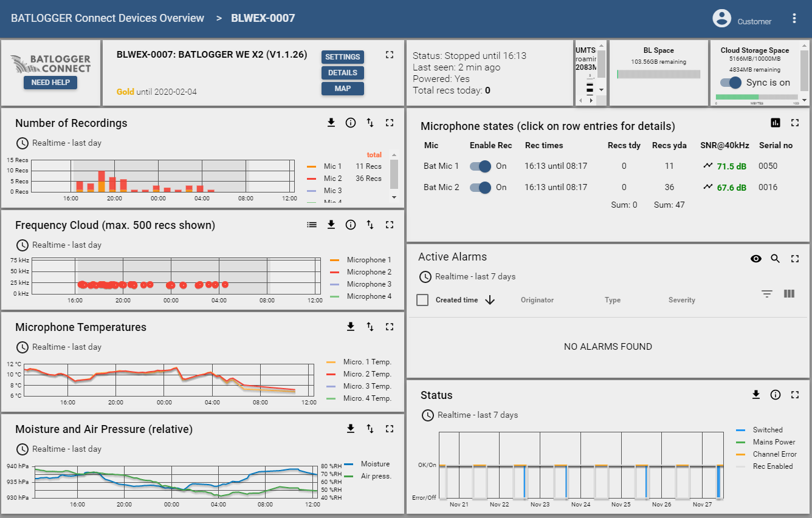Open the Active Alarms filter icon
Viewport: 812px width, 518px height.
coord(767,294)
